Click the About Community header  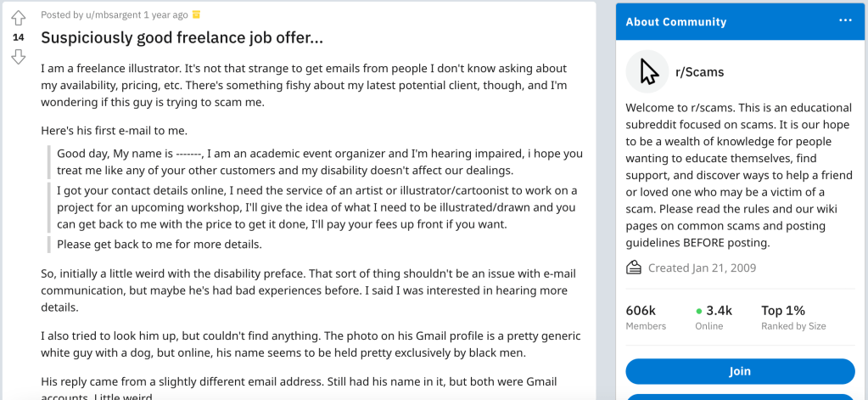point(676,22)
